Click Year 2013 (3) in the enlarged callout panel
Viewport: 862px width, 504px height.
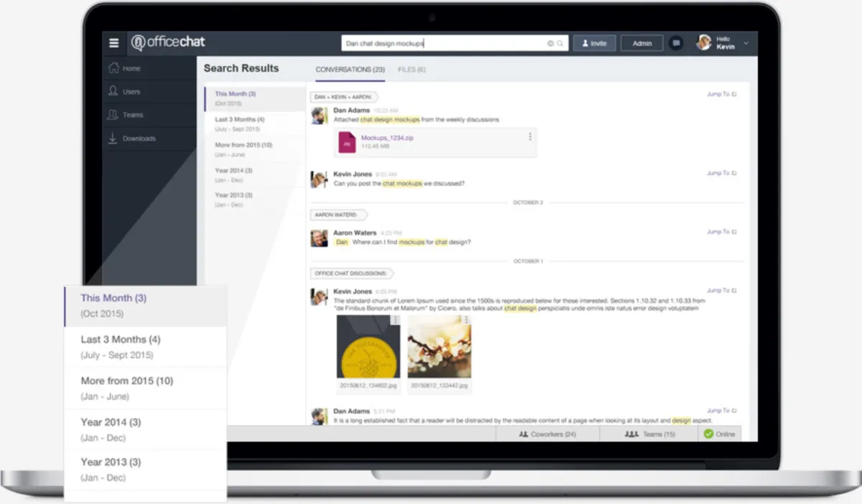(x=145, y=470)
